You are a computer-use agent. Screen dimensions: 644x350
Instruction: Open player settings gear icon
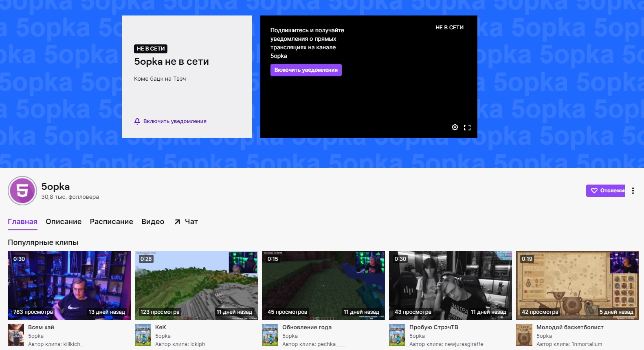(455, 127)
